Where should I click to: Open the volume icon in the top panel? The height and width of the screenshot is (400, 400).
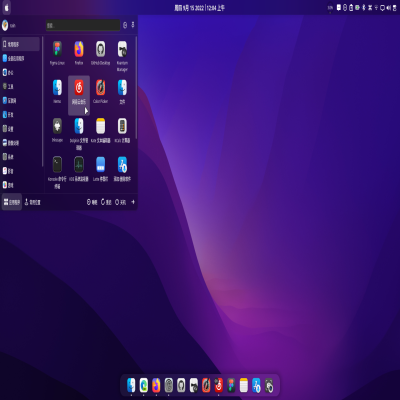pos(388,8)
